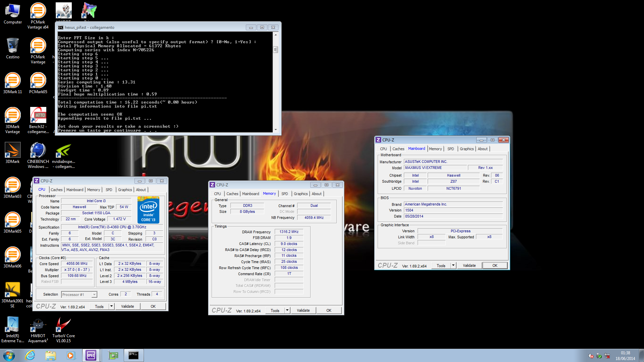The width and height of the screenshot is (644, 362).
Task: Click the muted volume tray icon
Action: (591, 356)
